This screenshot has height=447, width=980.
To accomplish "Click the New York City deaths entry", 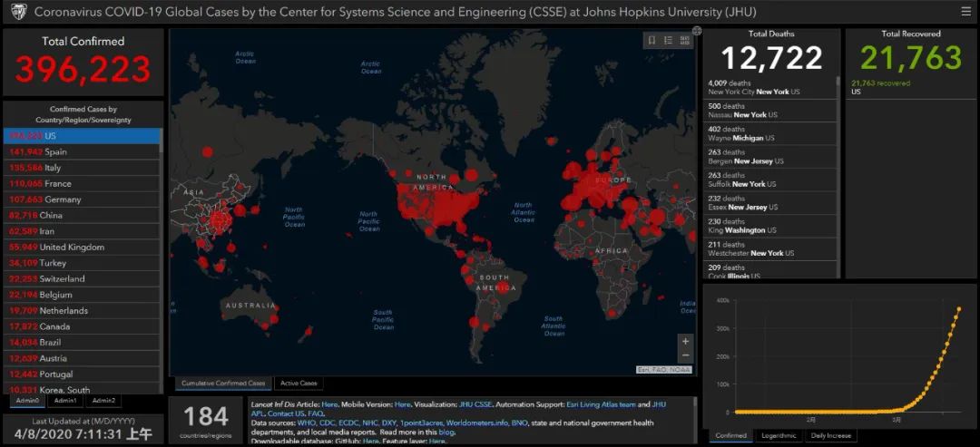I will coord(770,87).
